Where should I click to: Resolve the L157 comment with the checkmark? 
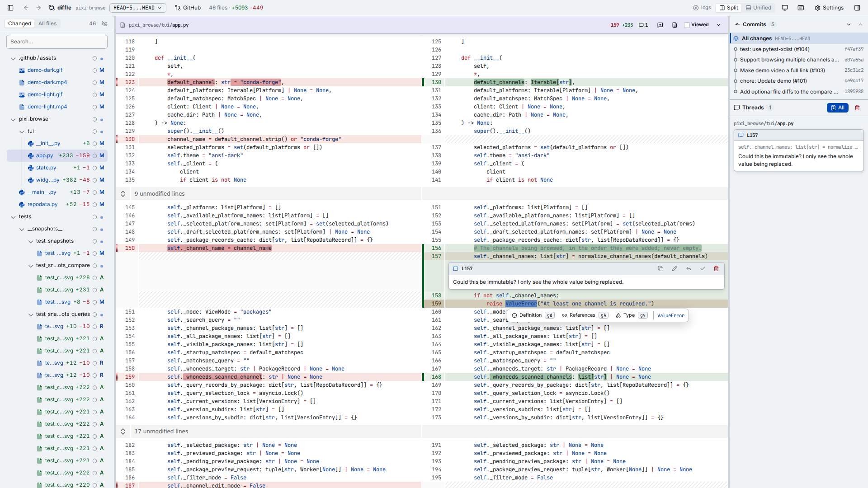[x=703, y=268]
